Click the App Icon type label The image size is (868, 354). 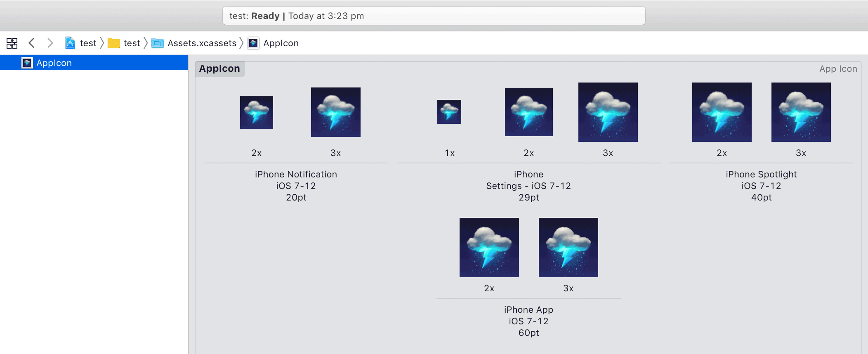[x=838, y=69]
